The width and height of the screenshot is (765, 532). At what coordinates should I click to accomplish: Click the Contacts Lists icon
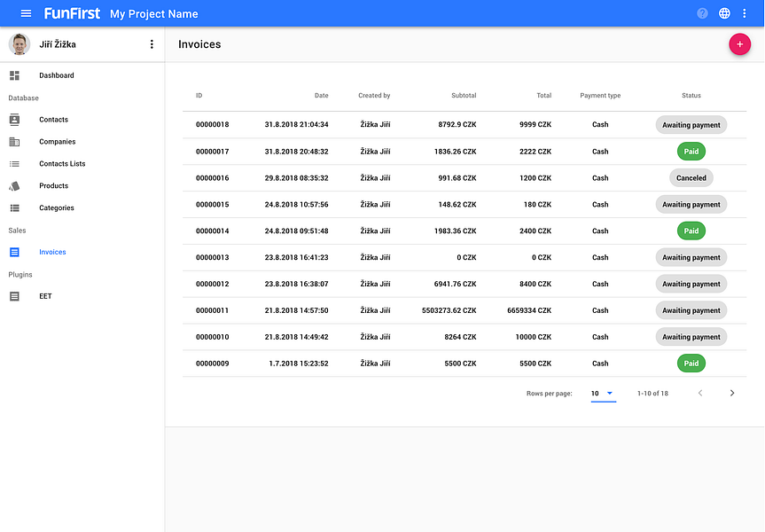pyautogui.click(x=15, y=164)
